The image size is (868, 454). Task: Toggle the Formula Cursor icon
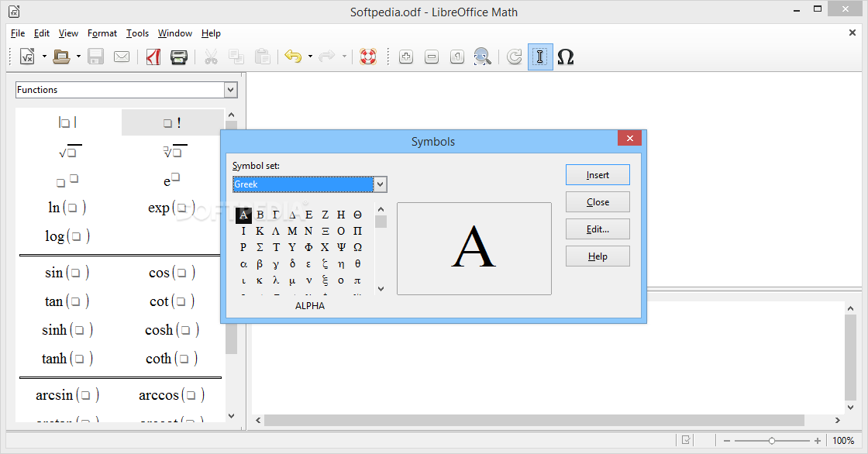click(x=540, y=57)
